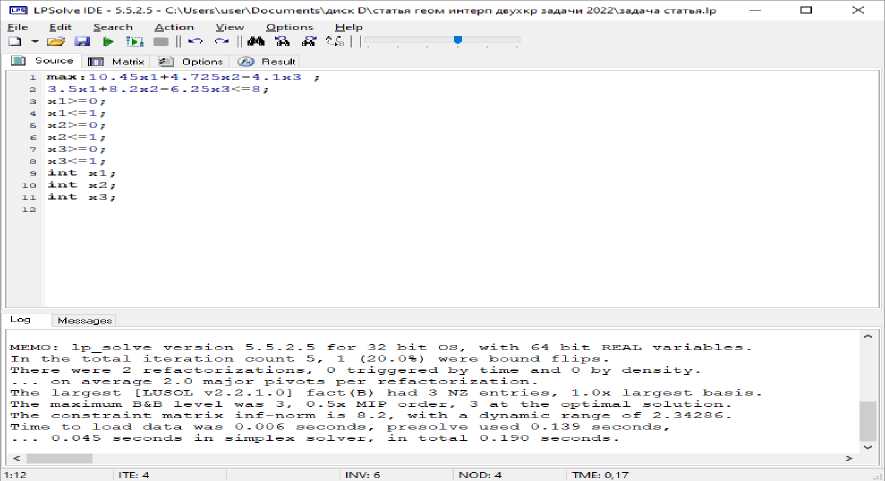This screenshot has width=885, height=481.
Task: Click the LPSolve title bar app icon
Action: (18, 10)
